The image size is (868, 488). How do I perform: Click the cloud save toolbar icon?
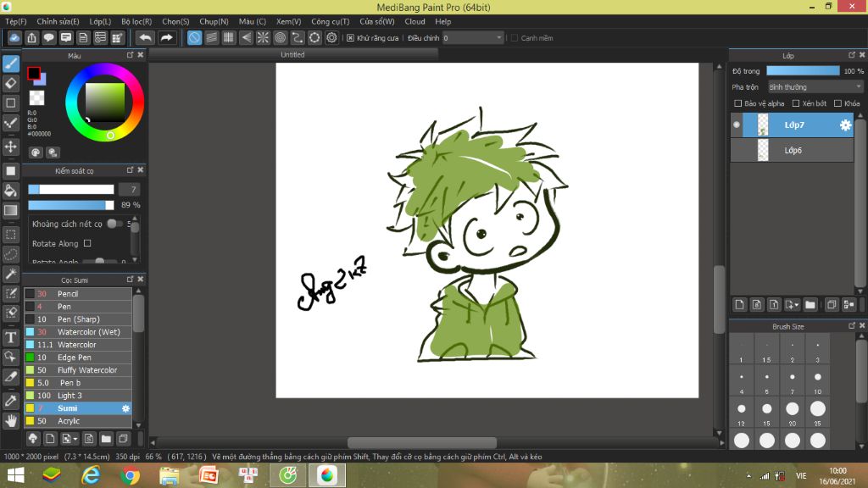click(14, 37)
